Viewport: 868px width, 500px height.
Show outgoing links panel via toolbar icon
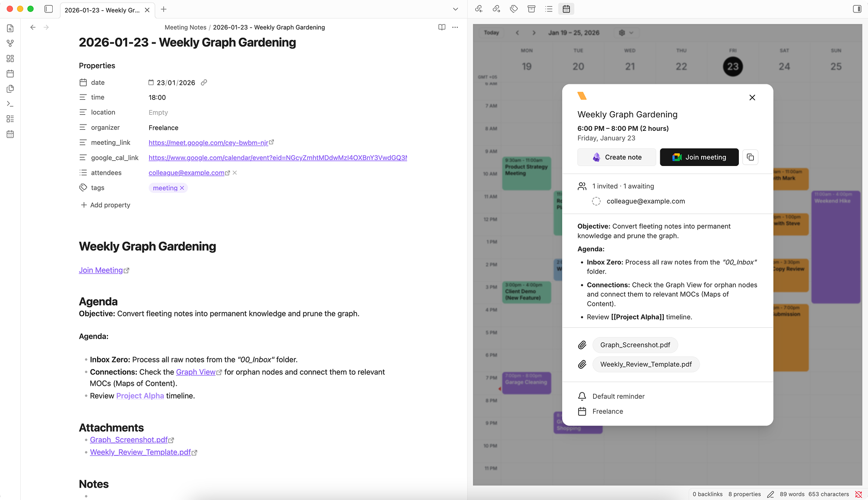pyautogui.click(x=496, y=9)
